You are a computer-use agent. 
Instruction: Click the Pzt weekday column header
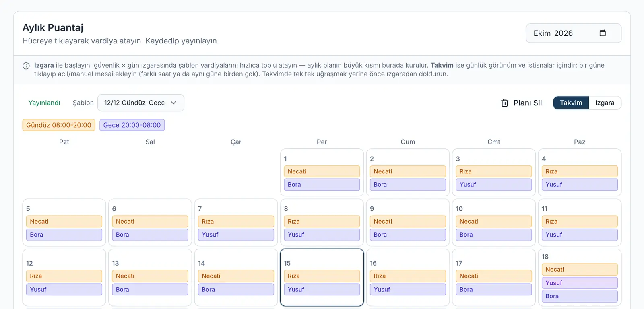[x=64, y=142]
